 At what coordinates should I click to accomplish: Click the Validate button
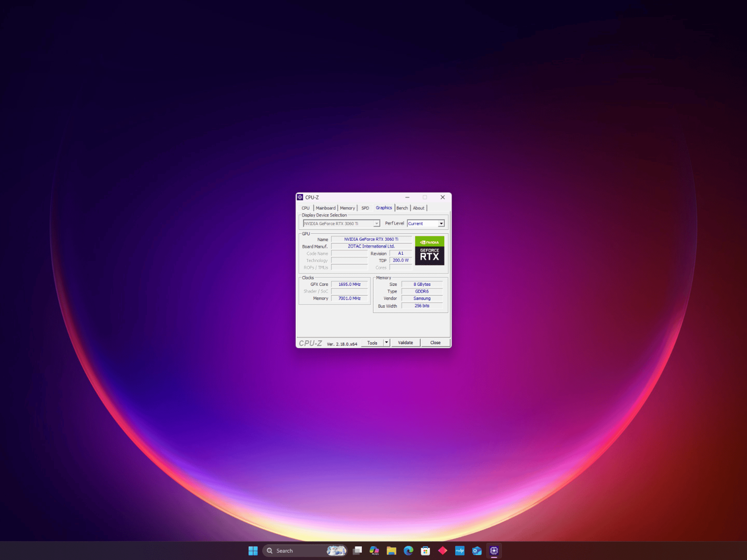pos(406,343)
